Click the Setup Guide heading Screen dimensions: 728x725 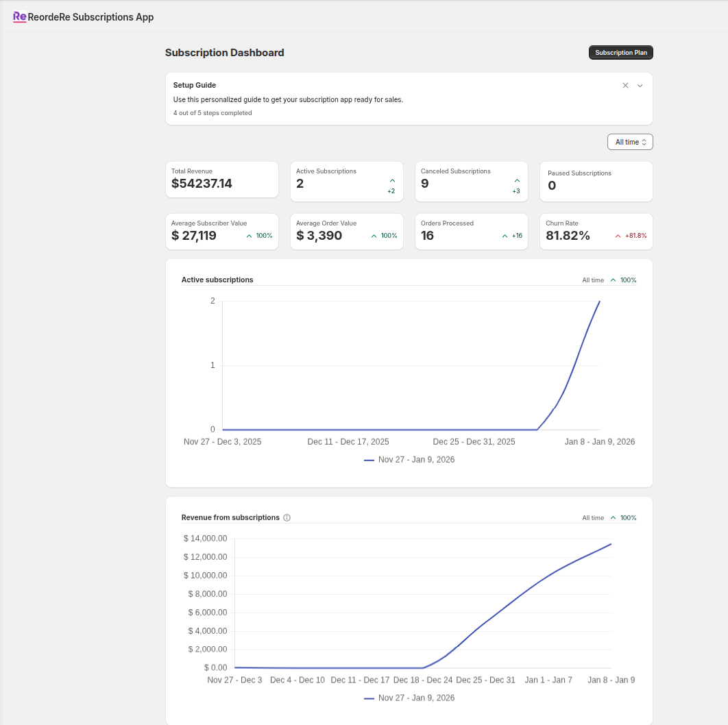tap(195, 86)
